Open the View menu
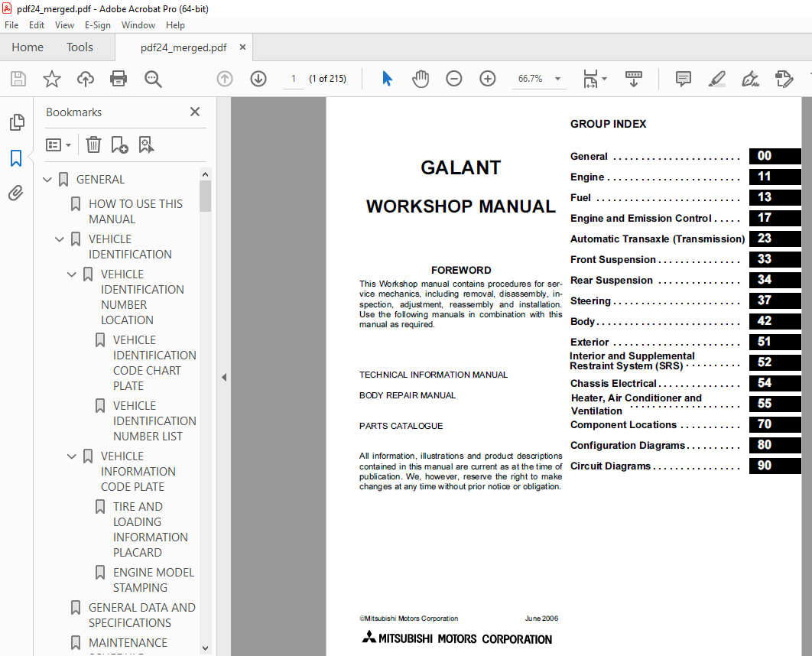812x656 pixels. coord(64,25)
